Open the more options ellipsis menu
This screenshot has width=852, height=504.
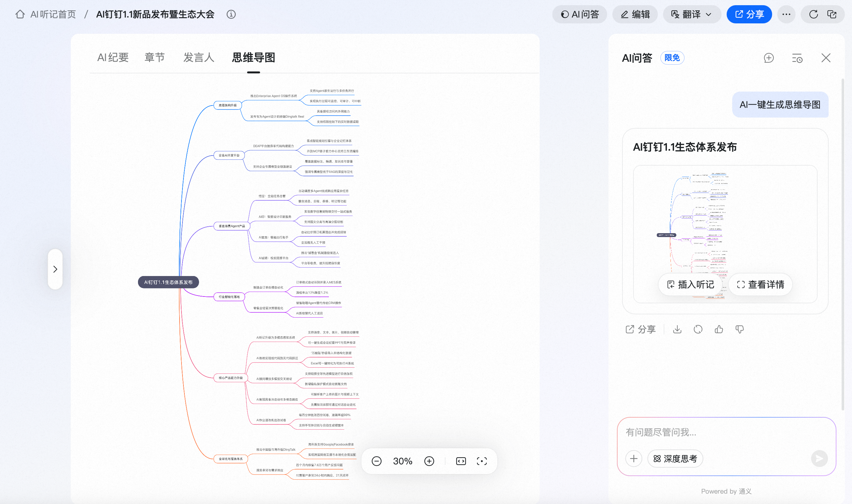(786, 14)
